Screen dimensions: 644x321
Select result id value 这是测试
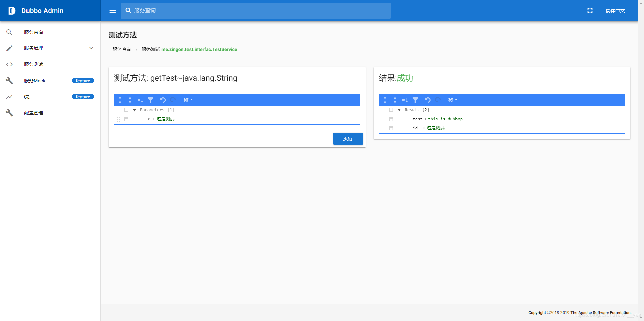point(435,128)
